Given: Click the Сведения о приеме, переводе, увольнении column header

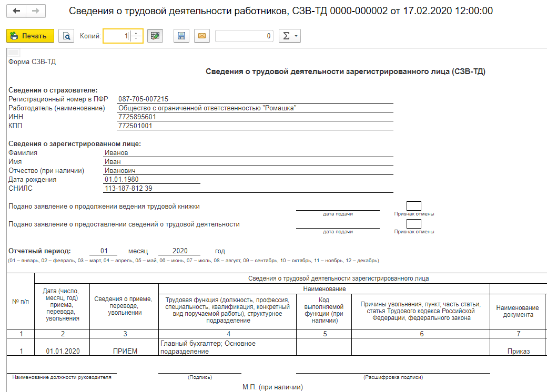Looking at the screenshot, I should pyautogui.click(x=125, y=306).
